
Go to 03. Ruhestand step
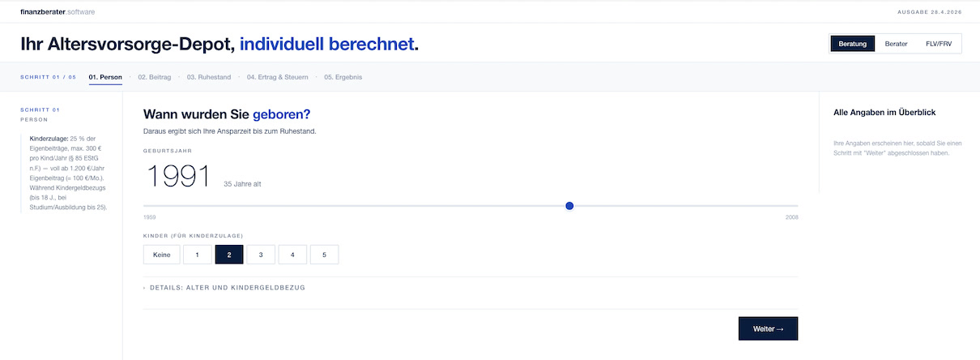(x=209, y=77)
